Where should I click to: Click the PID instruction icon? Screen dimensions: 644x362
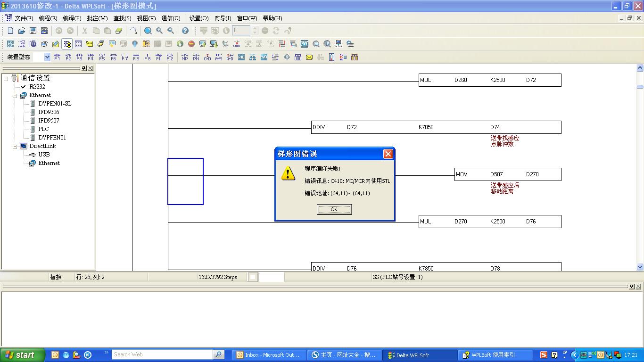pos(241,57)
